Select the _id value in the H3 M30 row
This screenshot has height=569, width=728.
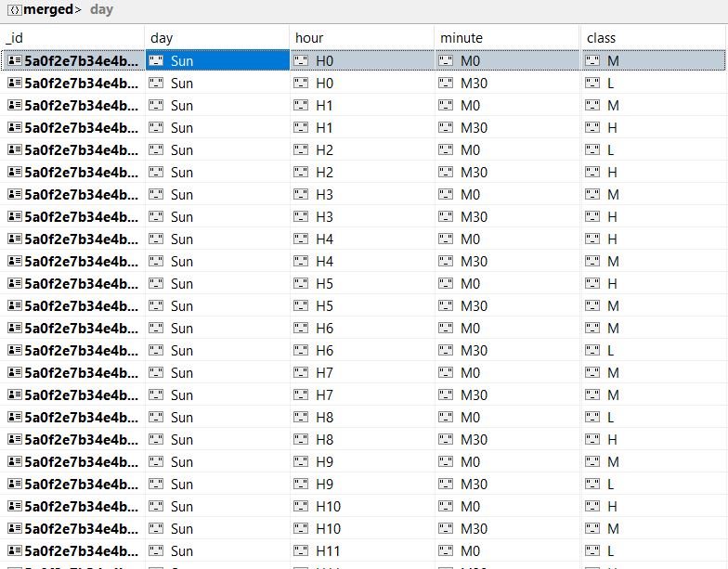point(82,217)
